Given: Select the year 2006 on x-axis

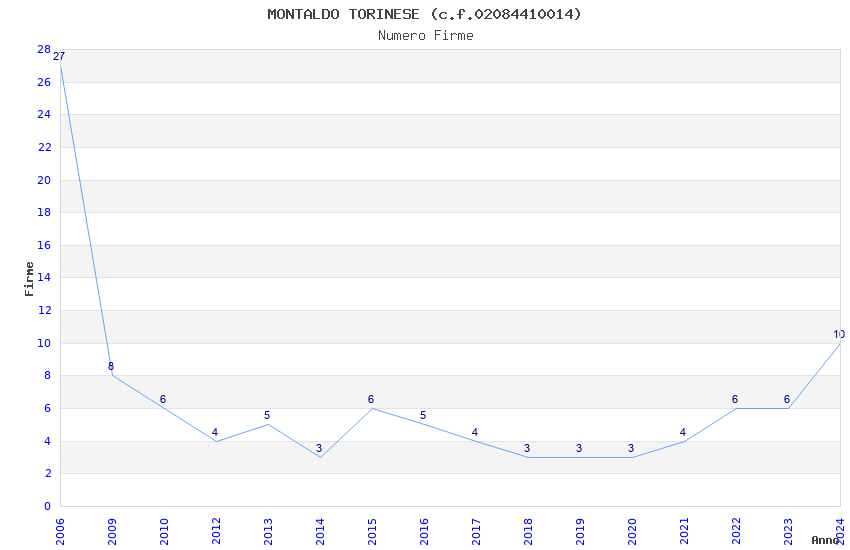Looking at the screenshot, I should [60, 532].
